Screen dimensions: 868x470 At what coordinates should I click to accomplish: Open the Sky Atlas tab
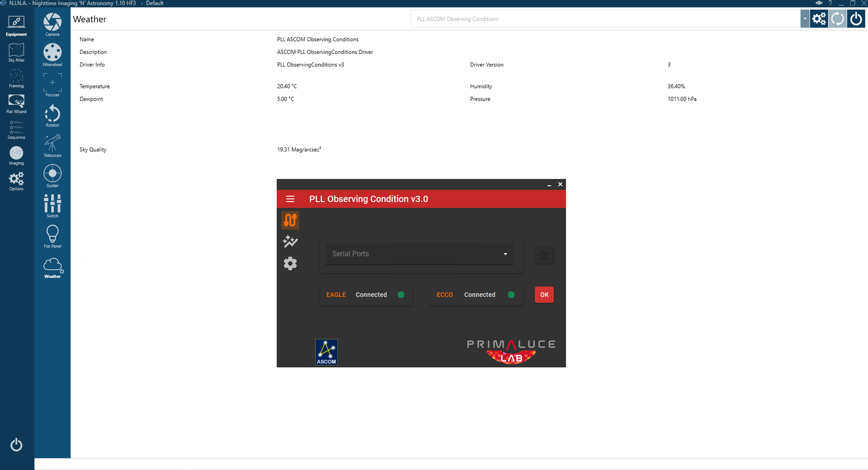pyautogui.click(x=16, y=52)
